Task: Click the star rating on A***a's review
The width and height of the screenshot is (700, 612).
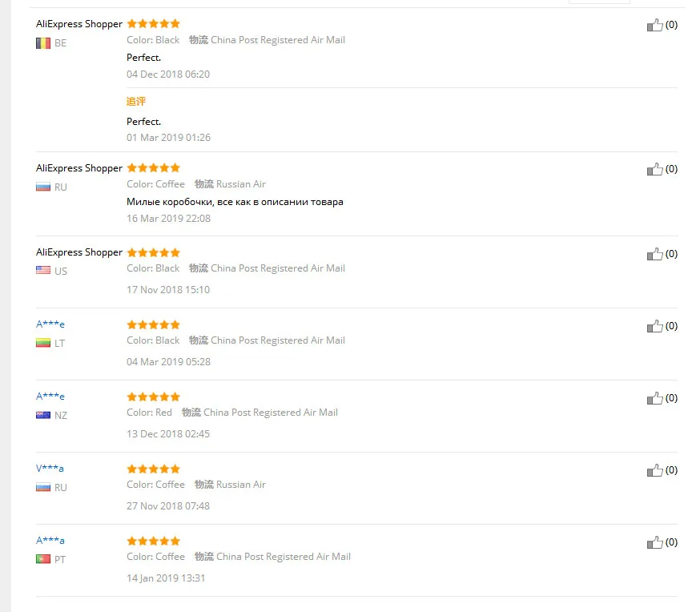Action: click(x=153, y=541)
